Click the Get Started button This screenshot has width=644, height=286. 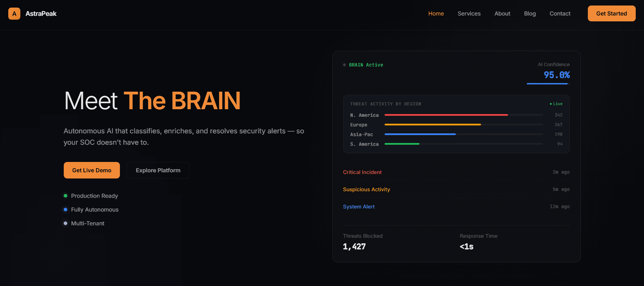[612, 13]
